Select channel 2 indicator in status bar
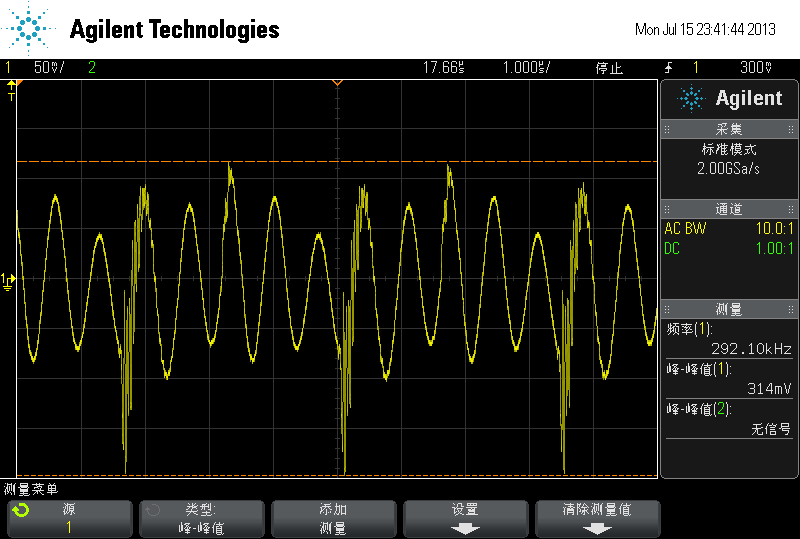The height and width of the screenshot is (539, 800). click(x=92, y=67)
